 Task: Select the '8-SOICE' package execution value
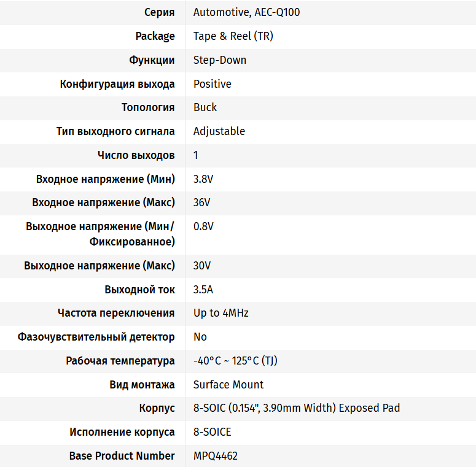click(x=212, y=432)
